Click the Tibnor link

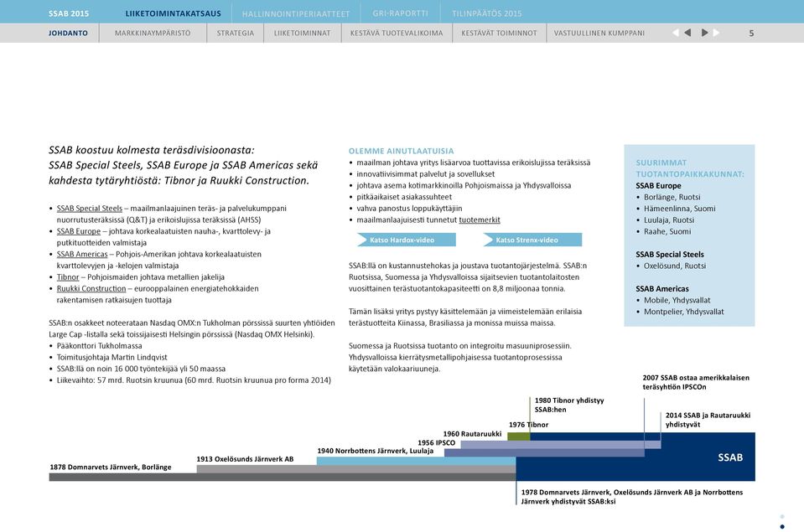tap(68, 277)
